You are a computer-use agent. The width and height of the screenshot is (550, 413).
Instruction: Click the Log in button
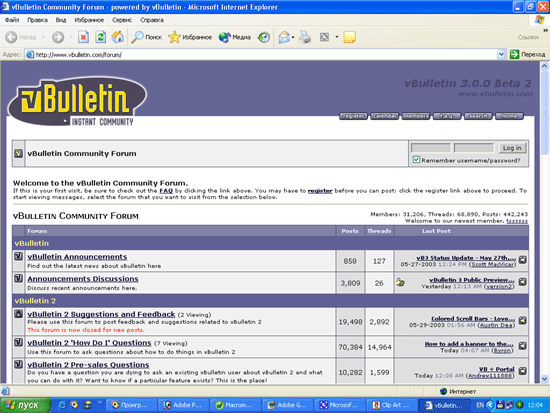click(512, 148)
